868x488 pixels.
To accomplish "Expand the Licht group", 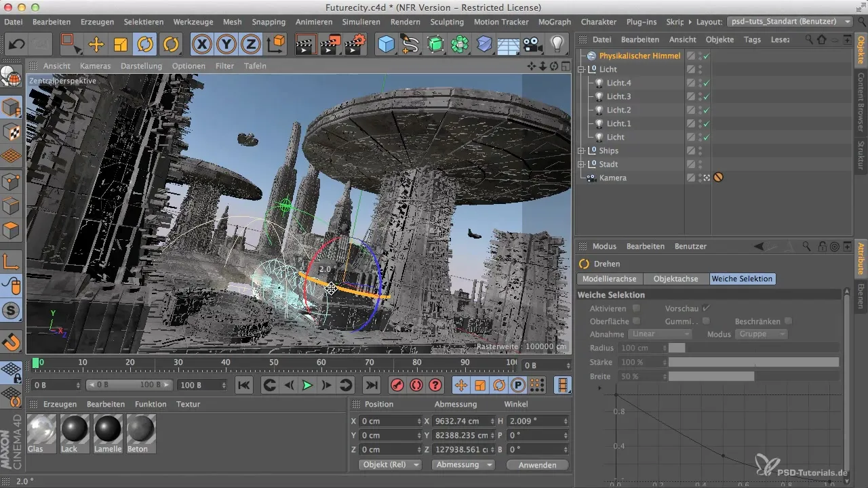I will tap(581, 69).
